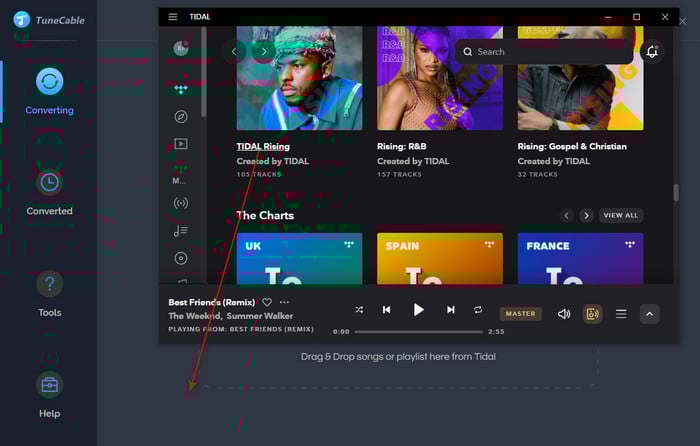
Task: Click the Rising: Gospel & Christian title
Action: pyautogui.click(x=572, y=146)
